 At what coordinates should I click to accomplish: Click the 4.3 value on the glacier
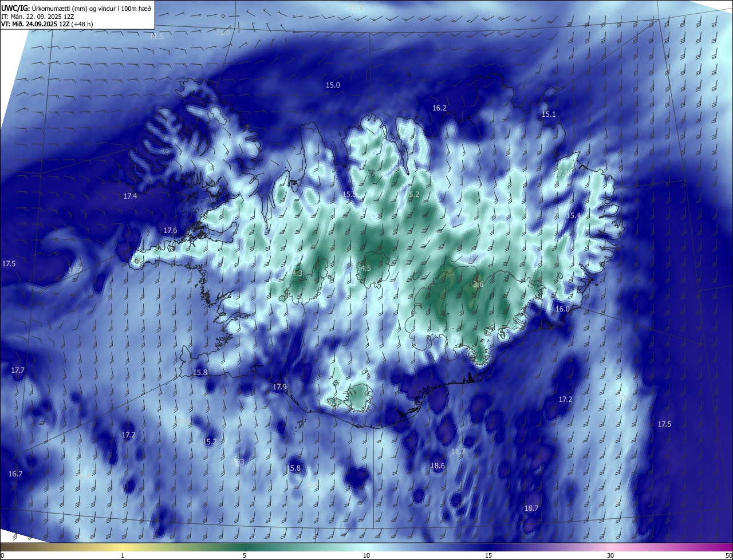pos(297,273)
